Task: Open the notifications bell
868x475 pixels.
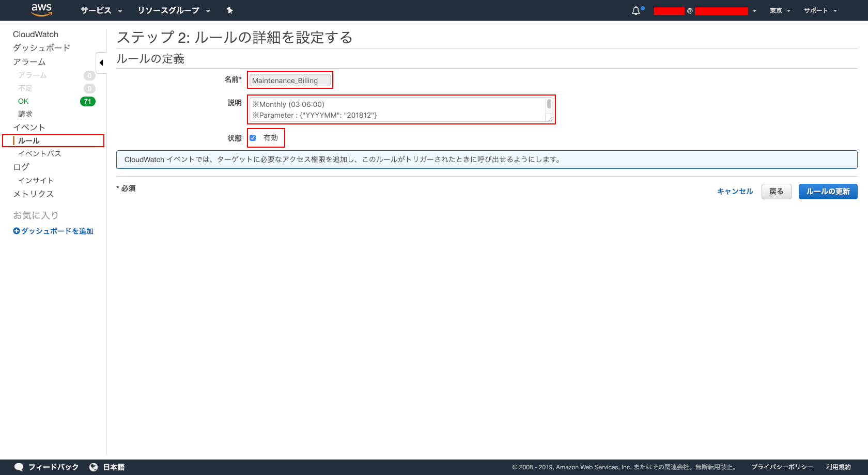Action: [635, 10]
